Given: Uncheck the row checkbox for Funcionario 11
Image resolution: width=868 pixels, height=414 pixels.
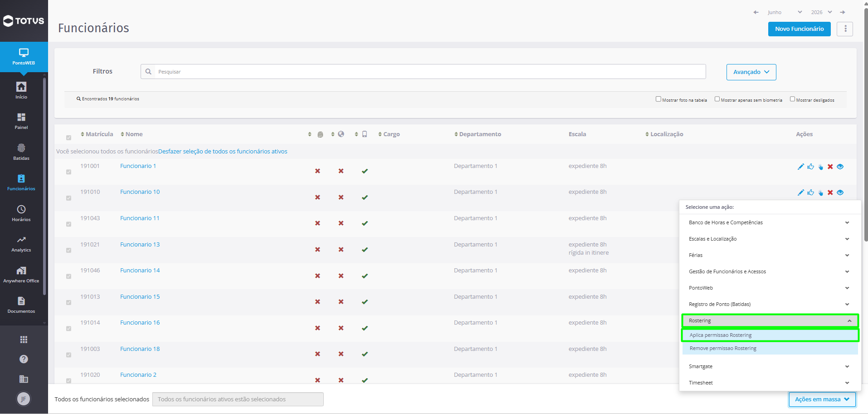Looking at the screenshot, I should click(x=68, y=224).
